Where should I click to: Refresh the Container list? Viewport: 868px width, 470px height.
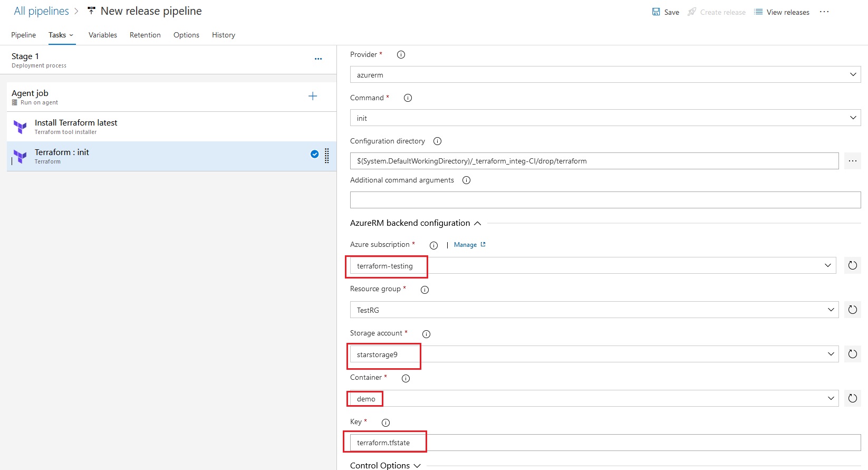tap(853, 398)
